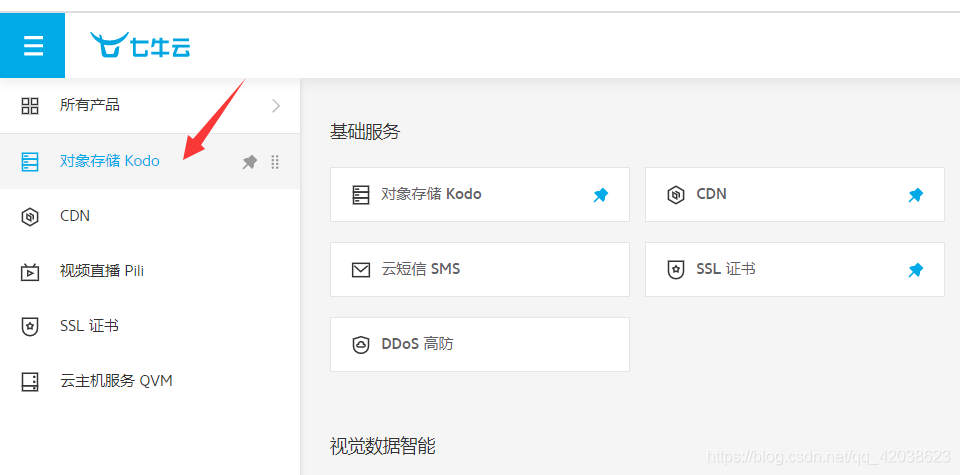Image resolution: width=960 pixels, height=475 pixels.
Task: Click the 云主机服务 QVM server icon
Action: click(x=29, y=382)
